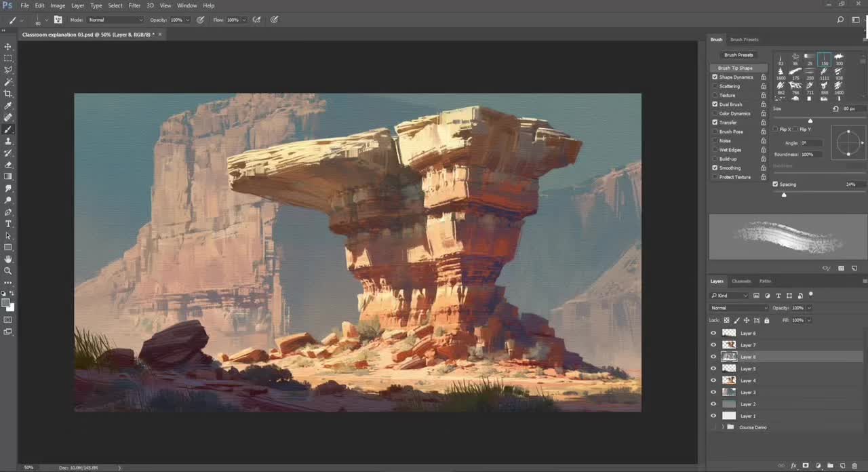Click the search icon in options bar
Image resolution: width=868 pixels, height=472 pixels.
[841, 20]
